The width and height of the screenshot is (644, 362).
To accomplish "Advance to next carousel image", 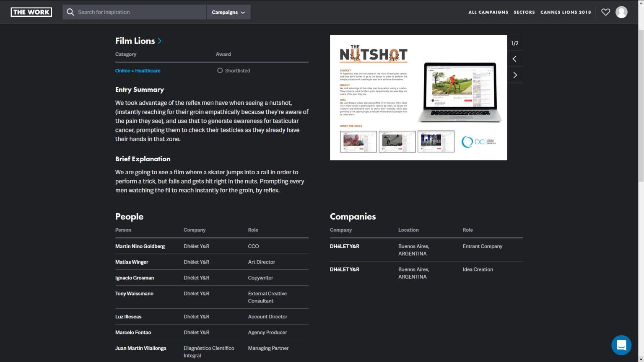I will (515, 75).
